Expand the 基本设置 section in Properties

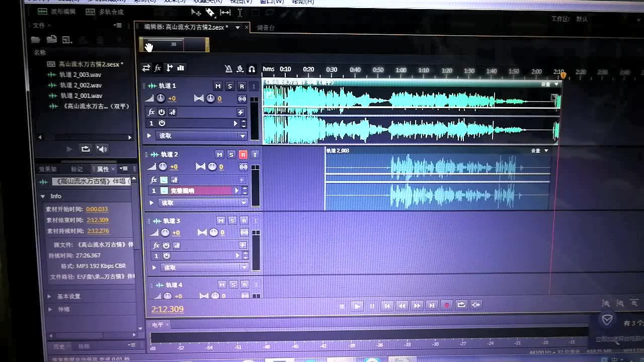(x=49, y=296)
